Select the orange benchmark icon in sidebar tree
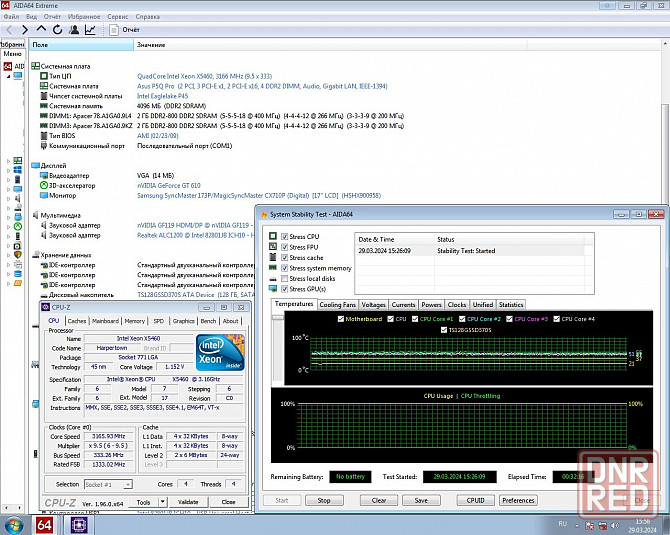 tap(18, 283)
